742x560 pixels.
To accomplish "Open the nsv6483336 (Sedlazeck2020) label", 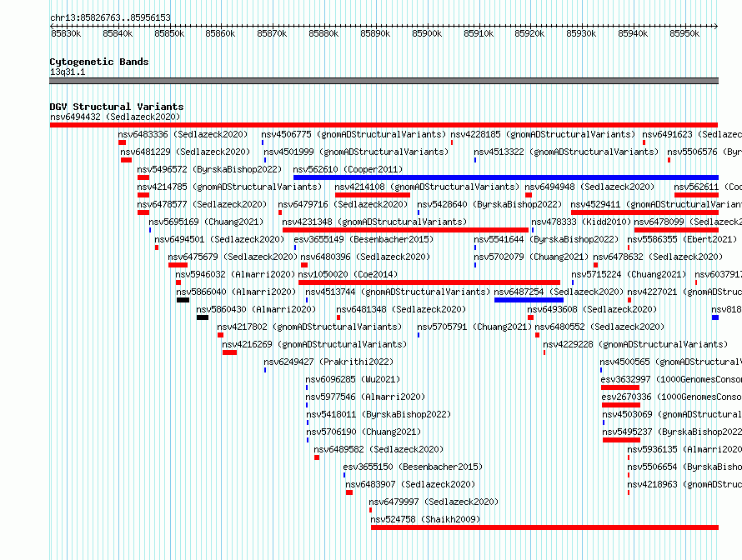I will pos(183,134).
